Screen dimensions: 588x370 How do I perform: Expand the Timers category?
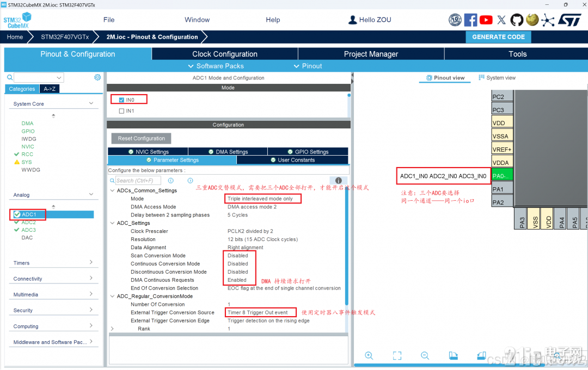[91, 262]
